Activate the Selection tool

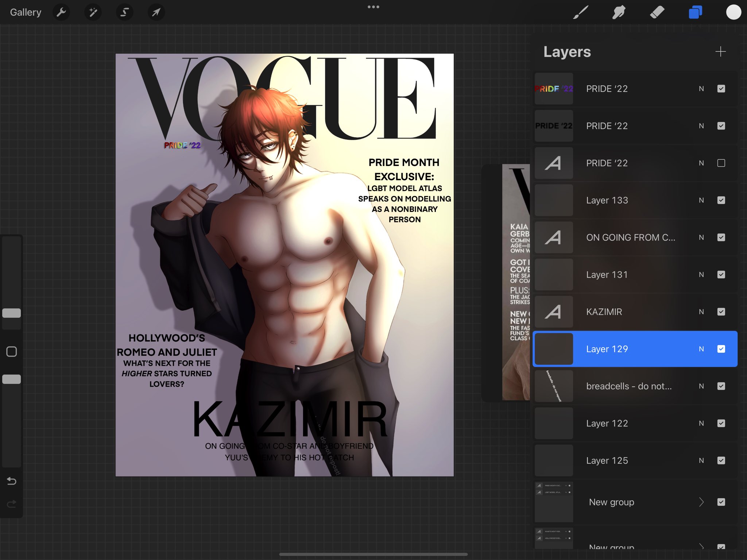tap(124, 12)
